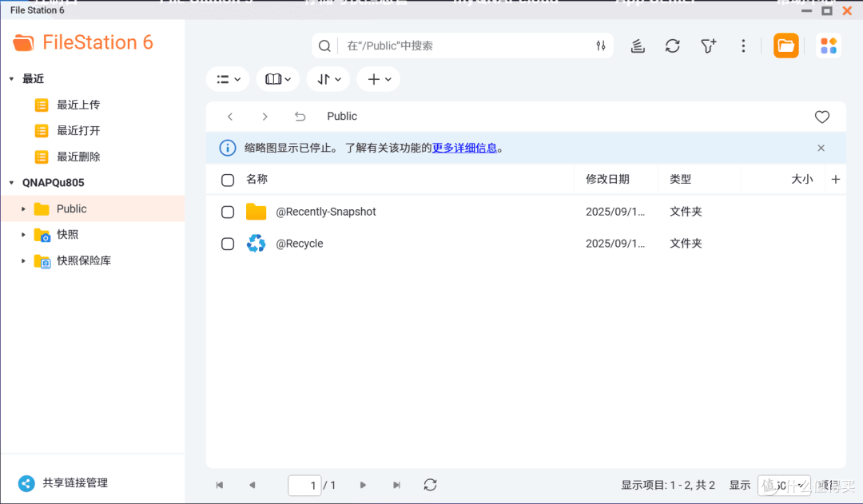Add a column with plus icon
The height and width of the screenshot is (504, 863).
coord(836,180)
